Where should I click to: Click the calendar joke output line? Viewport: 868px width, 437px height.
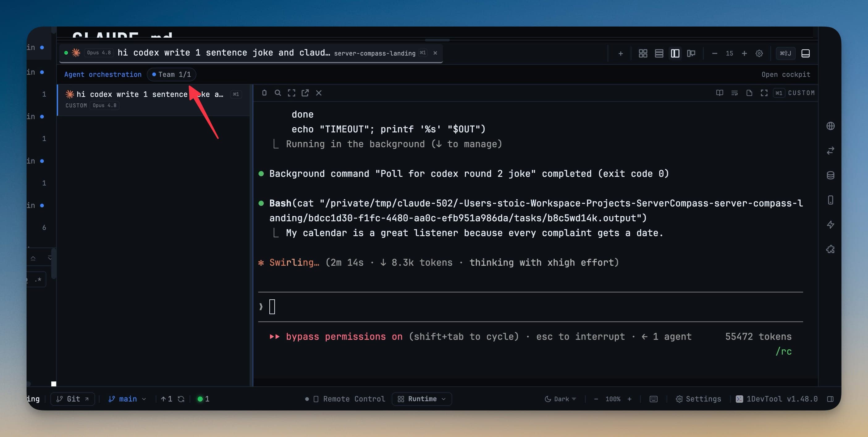pos(474,233)
